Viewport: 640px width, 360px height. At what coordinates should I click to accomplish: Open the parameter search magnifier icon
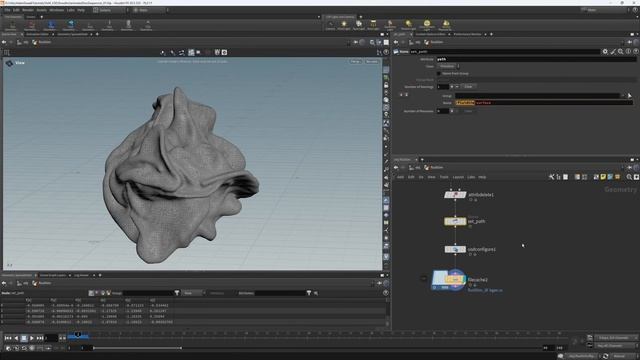620,51
